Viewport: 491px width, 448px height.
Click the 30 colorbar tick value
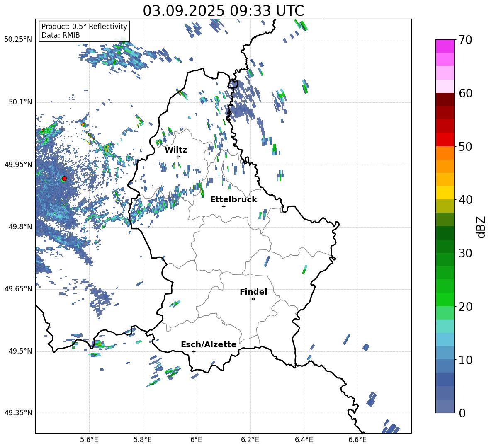[x=465, y=253]
